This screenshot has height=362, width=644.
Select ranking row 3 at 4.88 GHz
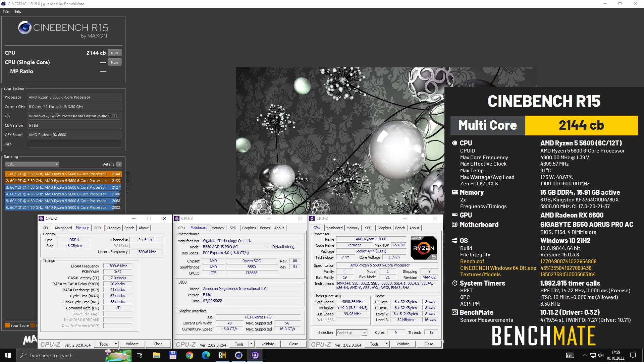click(x=63, y=187)
